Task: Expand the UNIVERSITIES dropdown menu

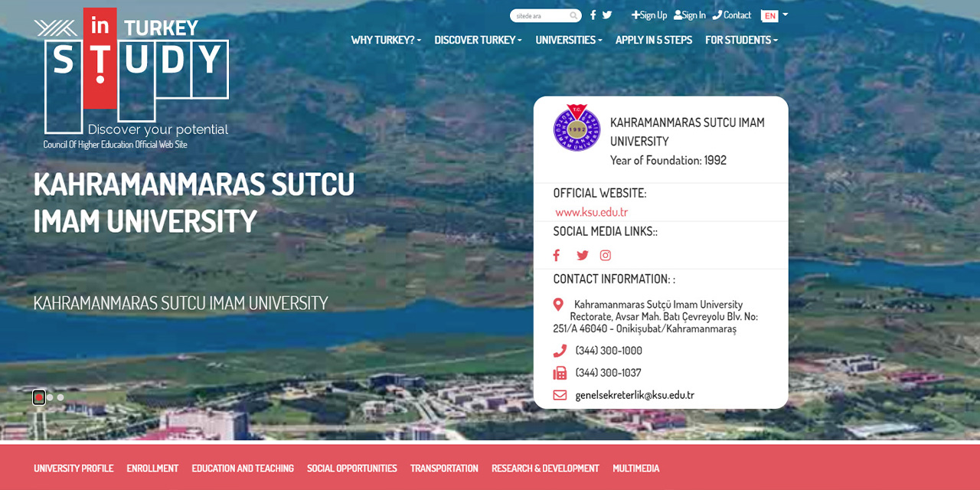Action: point(568,40)
